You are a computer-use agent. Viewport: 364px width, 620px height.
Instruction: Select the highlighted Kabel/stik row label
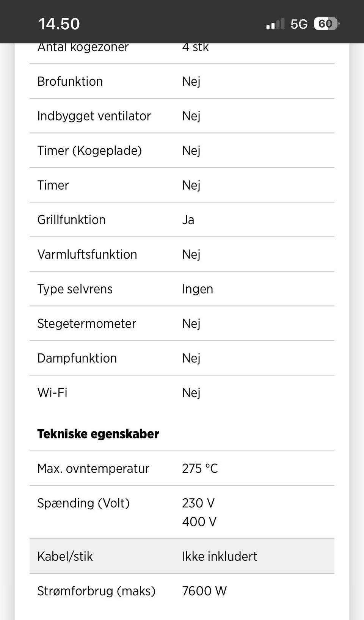(x=65, y=556)
